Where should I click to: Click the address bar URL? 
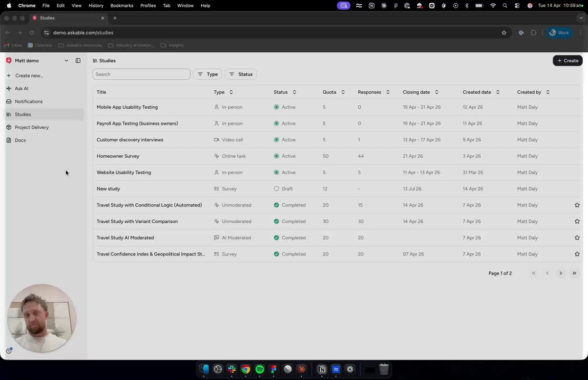(x=83, y=33)
